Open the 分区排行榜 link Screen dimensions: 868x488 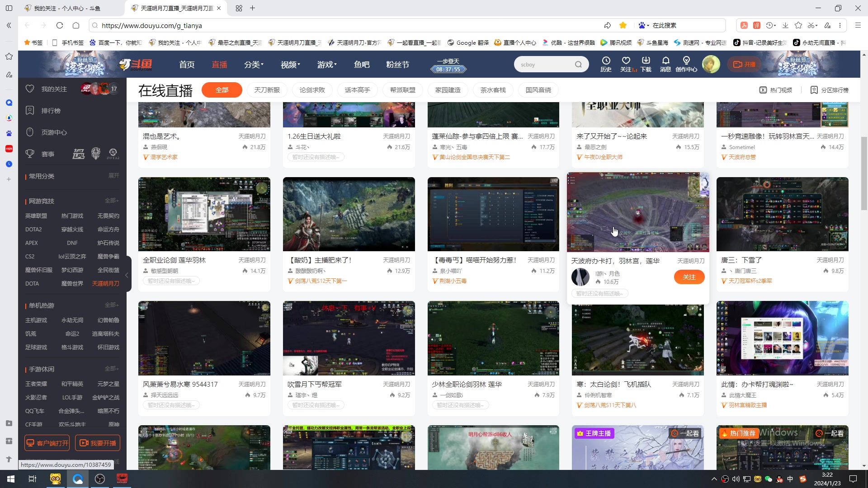click(830, 90)
